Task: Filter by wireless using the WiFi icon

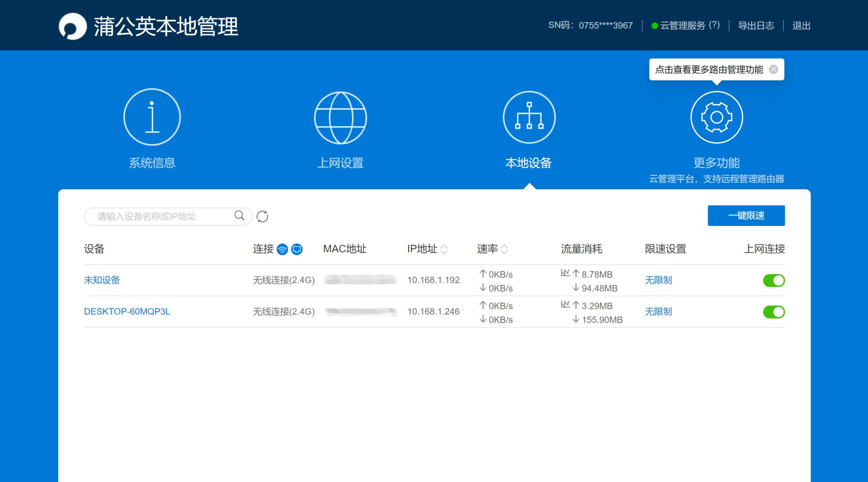Action: tap(282, 249)
